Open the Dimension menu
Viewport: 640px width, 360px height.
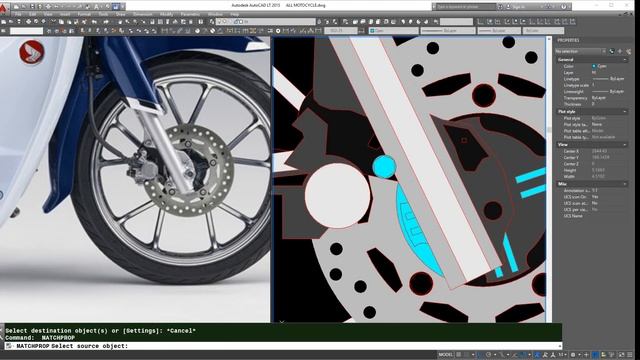click(142, 14)
